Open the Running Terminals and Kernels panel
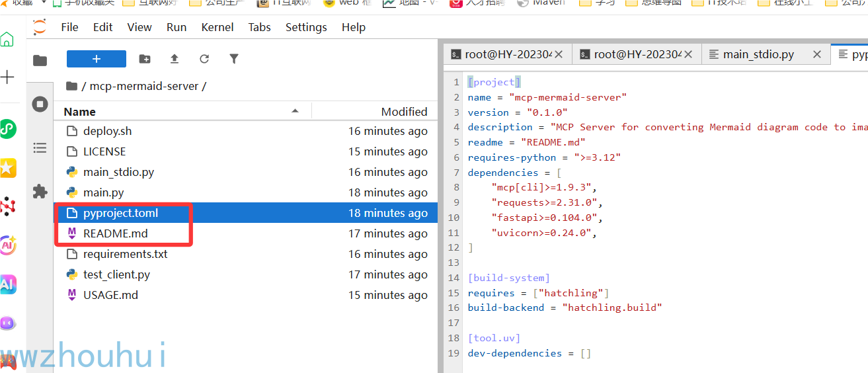This screenshot has width=868, height=373. click(40, 104)
